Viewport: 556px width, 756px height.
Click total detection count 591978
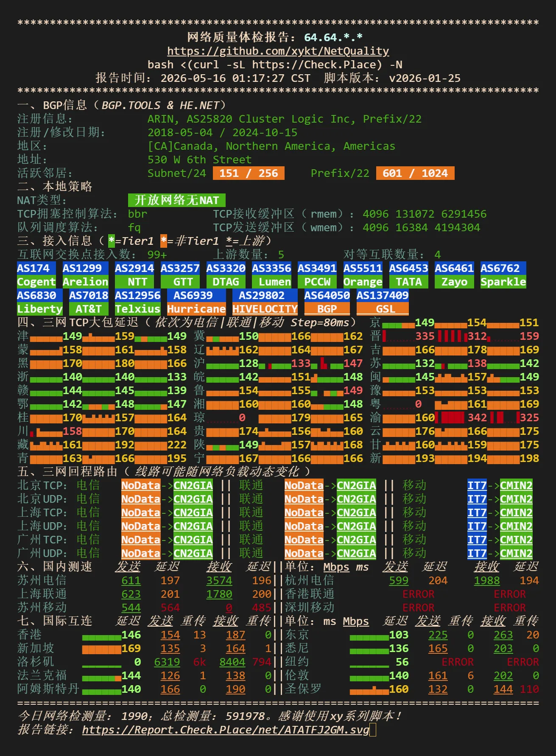coord(245,716)
